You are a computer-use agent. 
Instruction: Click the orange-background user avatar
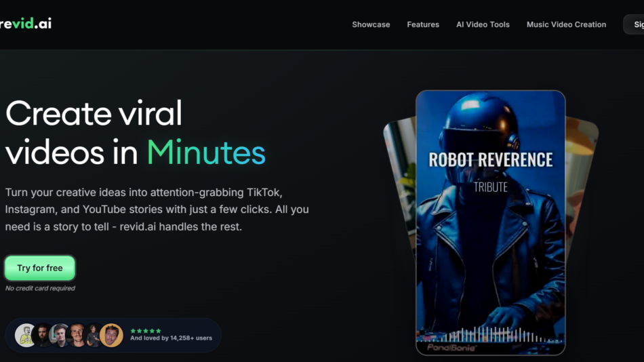point(111,336)
